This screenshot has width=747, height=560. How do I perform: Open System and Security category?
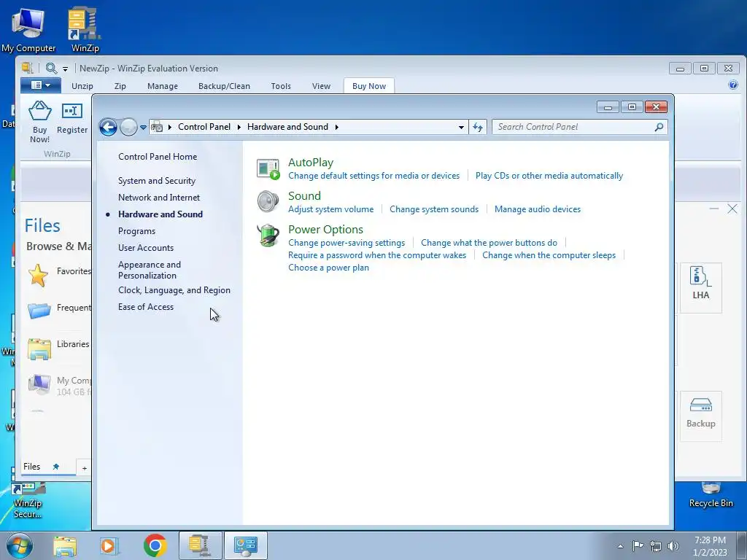pos(157,181)
